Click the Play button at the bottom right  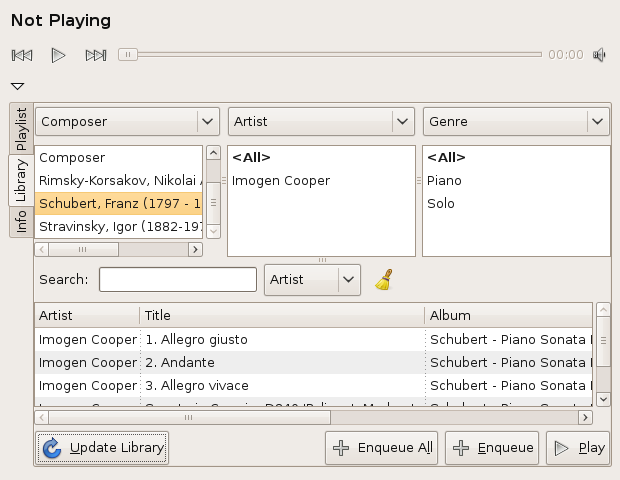(578, 448)
